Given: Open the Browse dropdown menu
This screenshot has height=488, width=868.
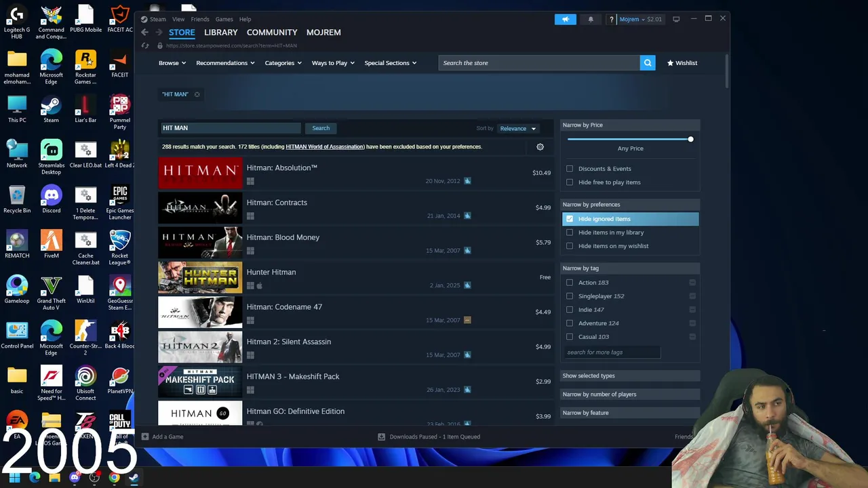Looking at the screenshot, I should click(x=172, y=63).
